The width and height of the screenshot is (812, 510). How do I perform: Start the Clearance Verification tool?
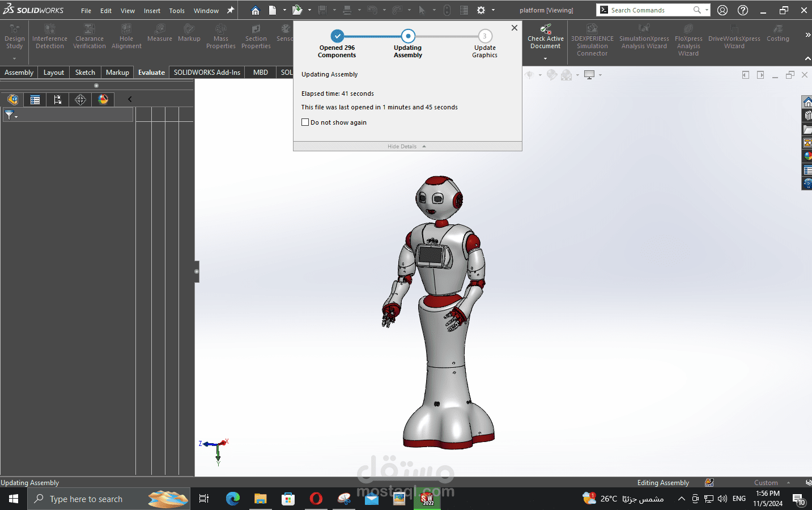(90, 37)
